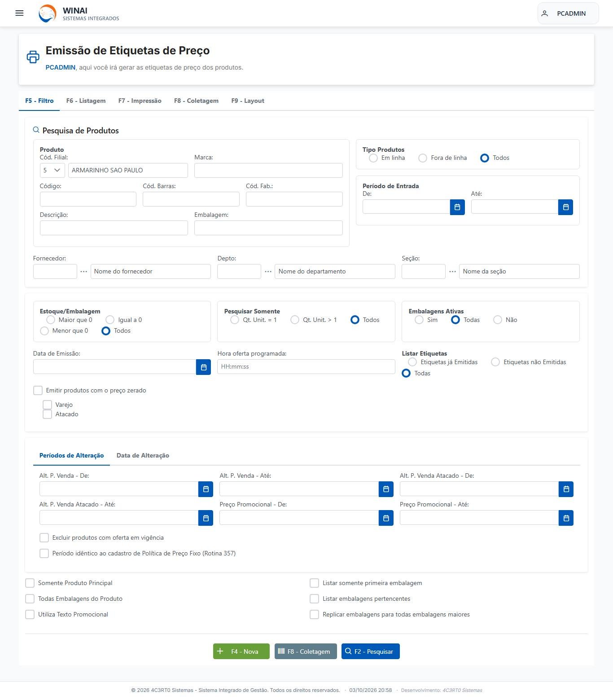Click the Fornecedor lookup ellipsis
The width and height of the screenshot is (613, 700).
coord(84,272)
